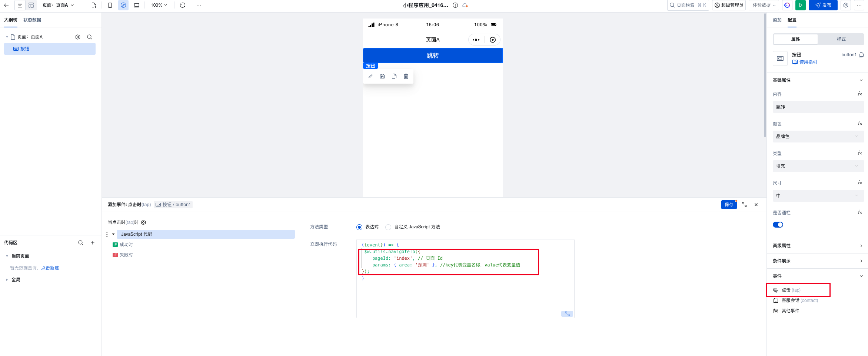
Task: Open the more menu beside refresh icon
Action: (x=199, y=5)
